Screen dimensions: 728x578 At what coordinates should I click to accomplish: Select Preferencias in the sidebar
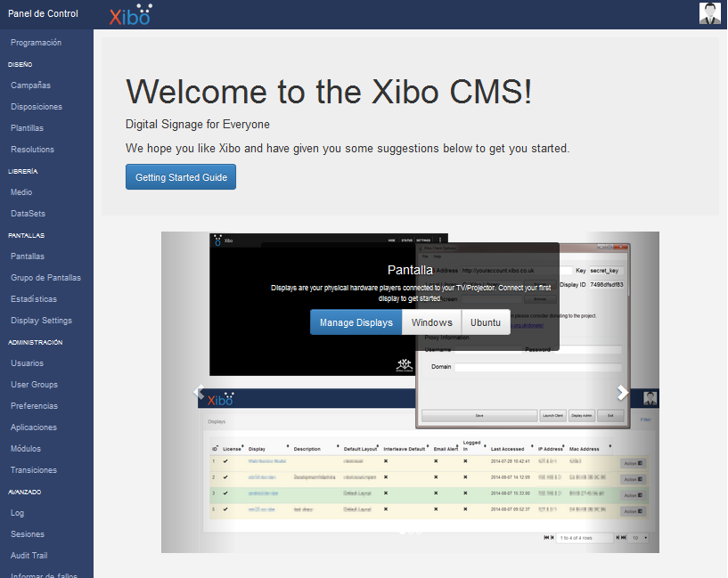coord(35,406)
